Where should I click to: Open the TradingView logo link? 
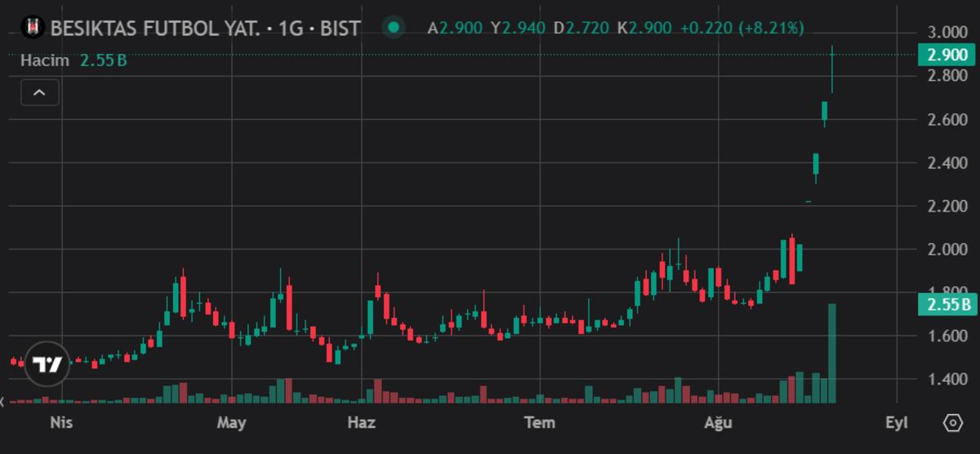[47, 363]
